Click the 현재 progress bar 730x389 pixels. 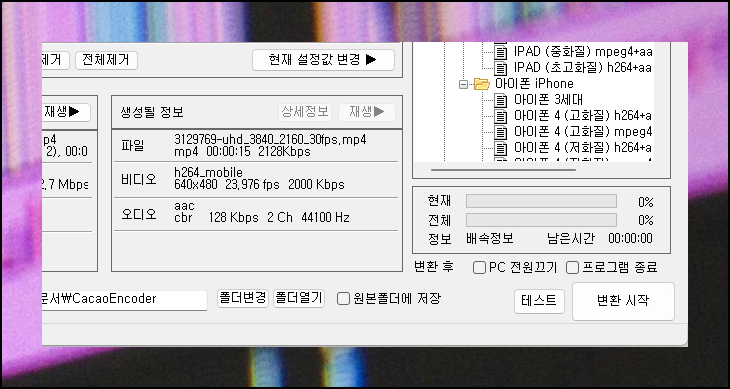point(541,201)
